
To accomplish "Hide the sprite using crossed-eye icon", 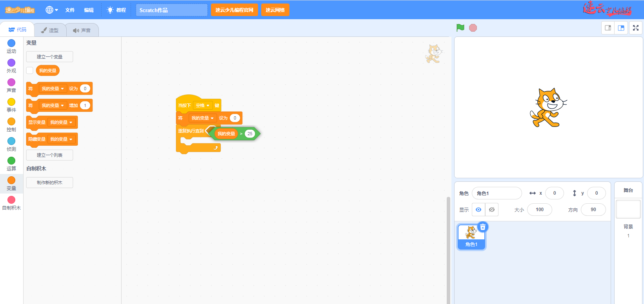I will (492, 210).
